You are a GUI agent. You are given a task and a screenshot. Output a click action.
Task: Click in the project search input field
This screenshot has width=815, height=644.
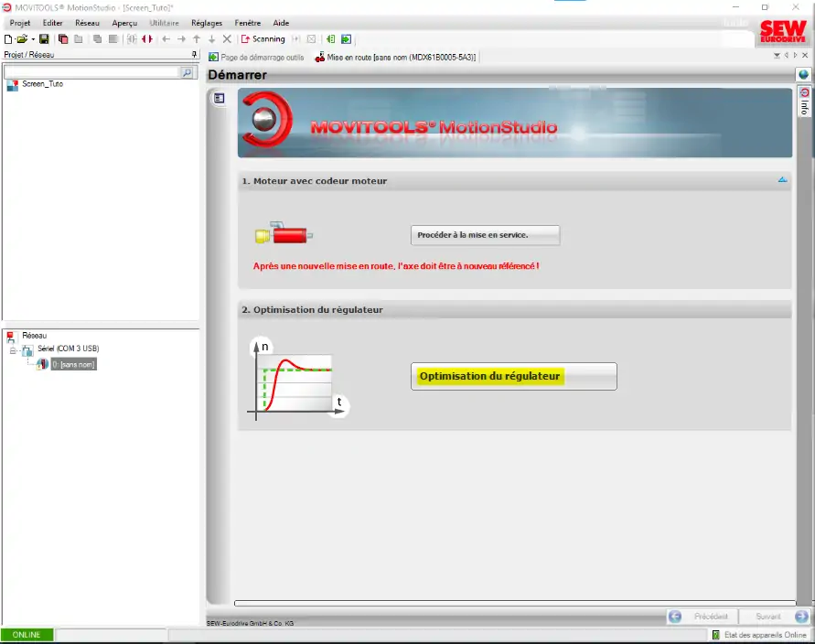coord(91,71)
